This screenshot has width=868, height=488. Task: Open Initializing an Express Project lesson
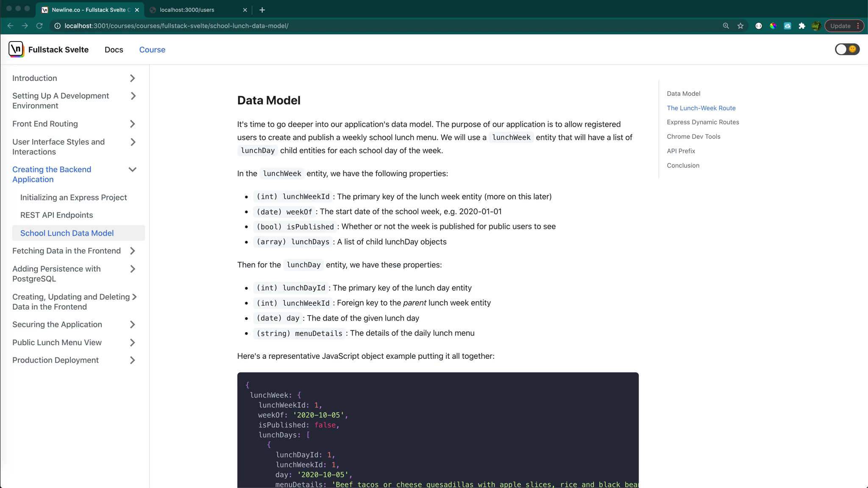(73, 197)
